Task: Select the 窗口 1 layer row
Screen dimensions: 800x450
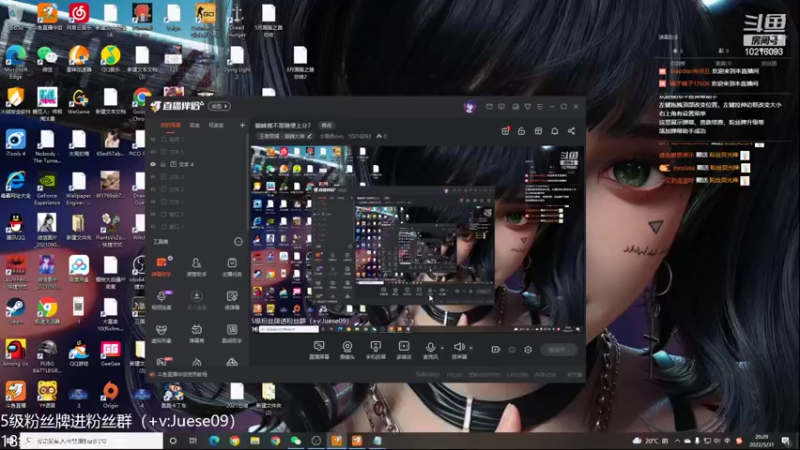Action: click(198, 227)
